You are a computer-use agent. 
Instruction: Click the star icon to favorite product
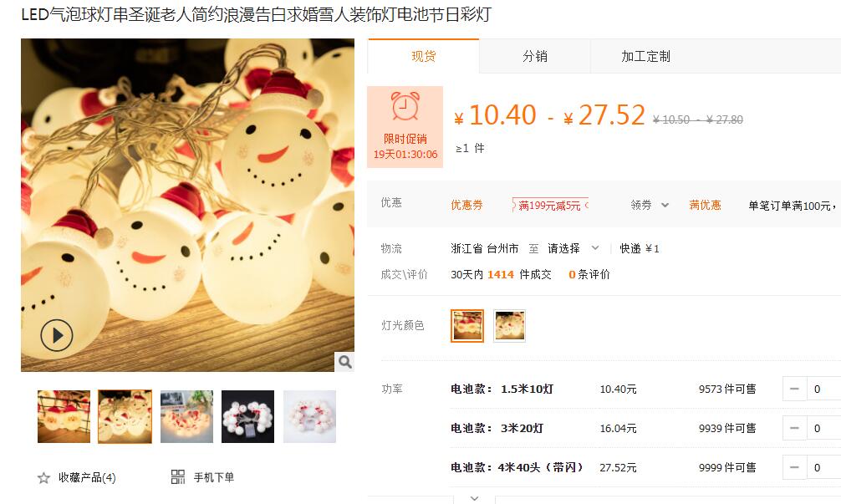[x=43, y=478]
